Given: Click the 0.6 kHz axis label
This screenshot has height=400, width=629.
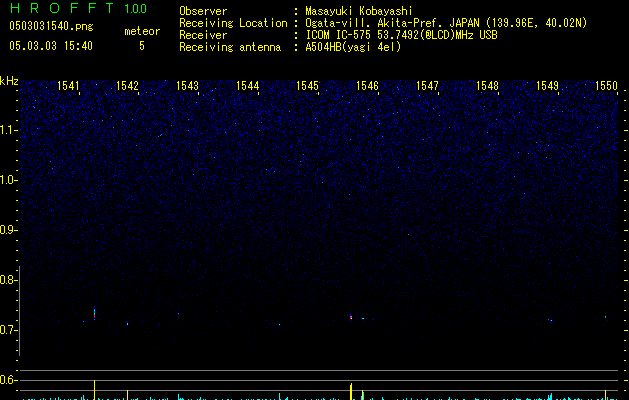Looking at the screenshot, I should (x=8, y=380).
